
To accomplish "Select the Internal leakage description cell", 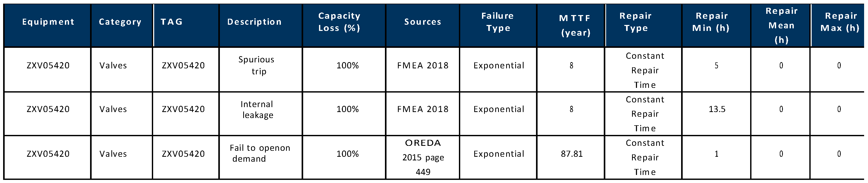I will pyautogui.click(x=257, y=109).
